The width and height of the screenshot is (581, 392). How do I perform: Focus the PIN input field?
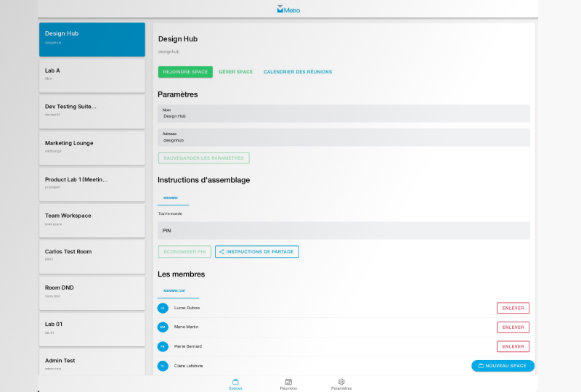click(x=344, y=230)
